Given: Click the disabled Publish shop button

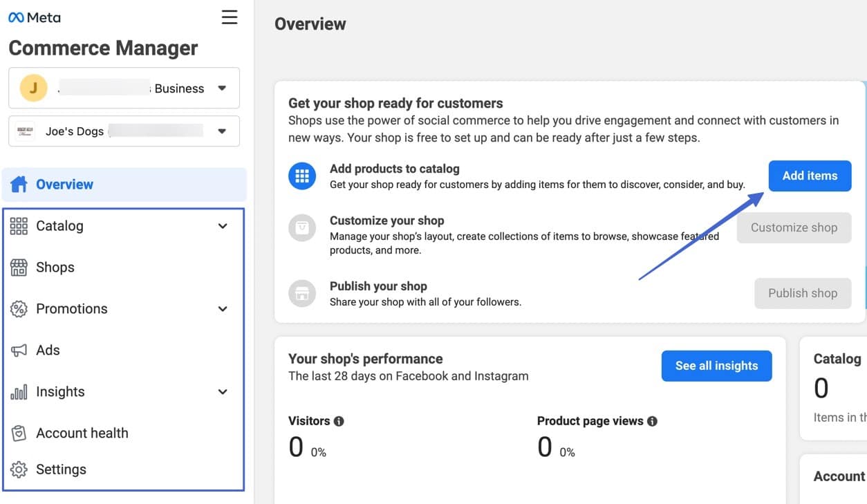Looking at the screenshot, I should coord(802,293).
